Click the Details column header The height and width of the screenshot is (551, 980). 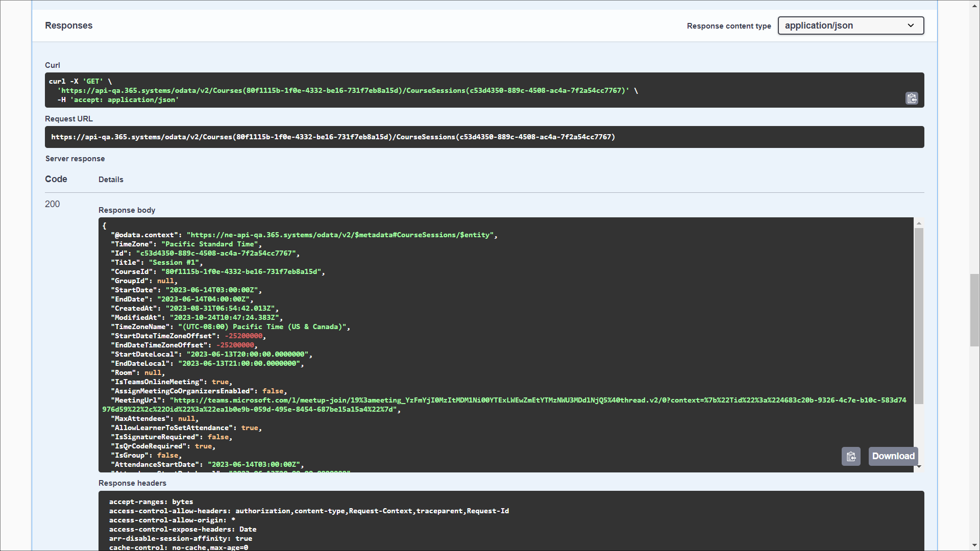pos(111,180)
